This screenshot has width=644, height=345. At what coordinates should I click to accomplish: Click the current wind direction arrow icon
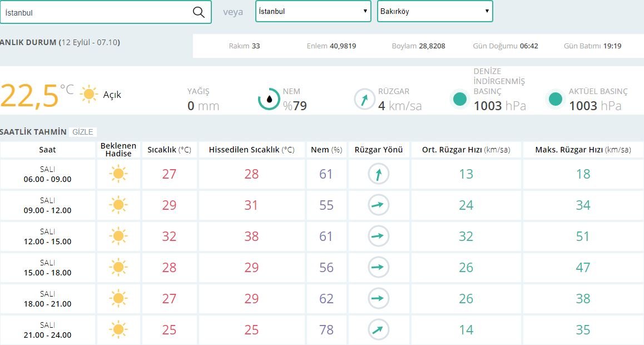click(x=365, y=100)
